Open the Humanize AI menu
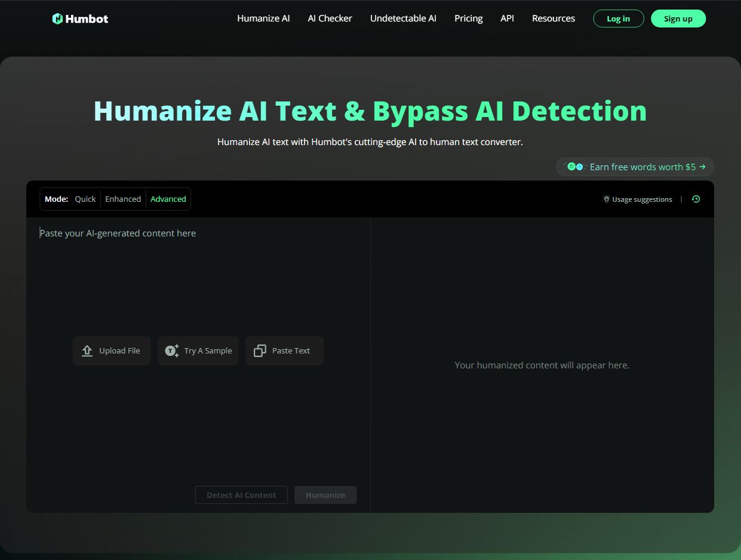 263,19
